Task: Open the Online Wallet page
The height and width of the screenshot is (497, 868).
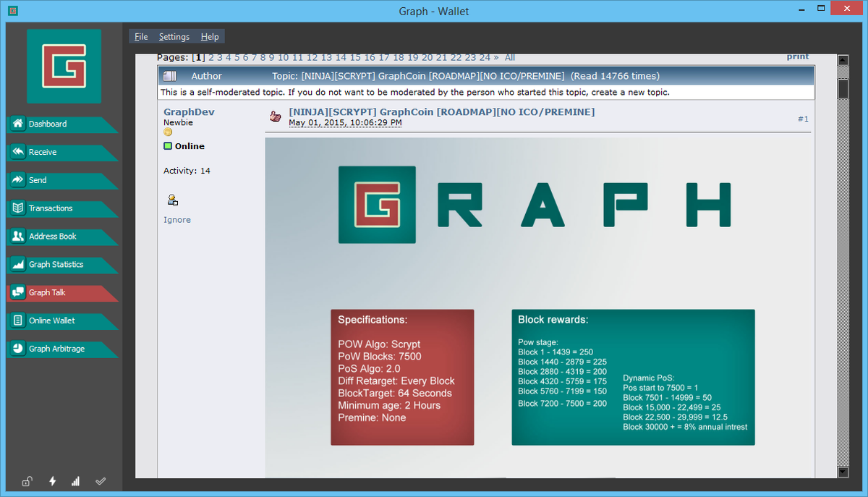Action: pyautogui.click(x=61, y=321)
